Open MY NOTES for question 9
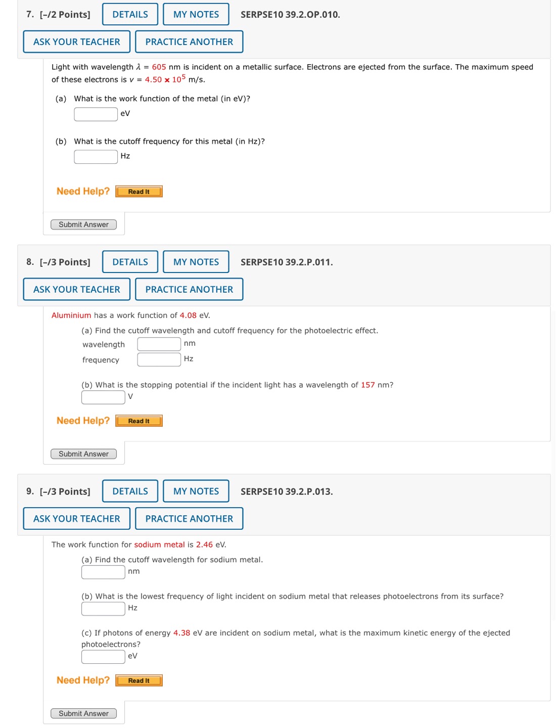 196,491
